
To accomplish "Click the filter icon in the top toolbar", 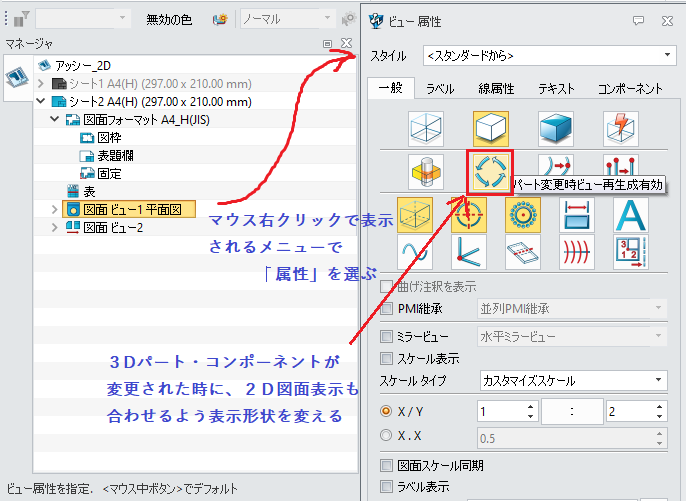I will click(x=21, y=19).
